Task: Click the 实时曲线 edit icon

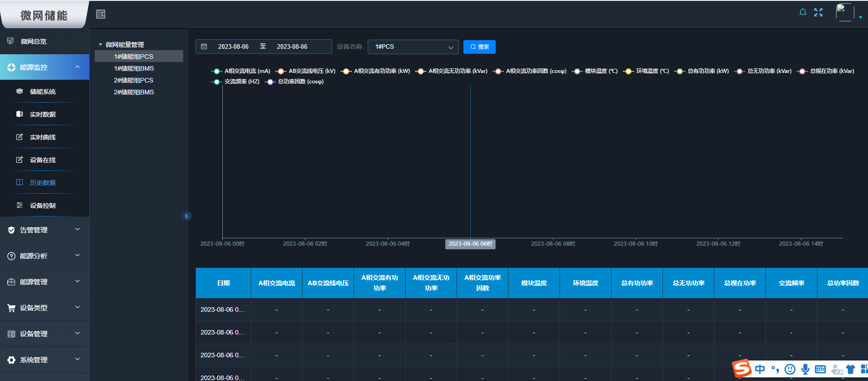Action: pyautogui.click(x=20, y=137)
